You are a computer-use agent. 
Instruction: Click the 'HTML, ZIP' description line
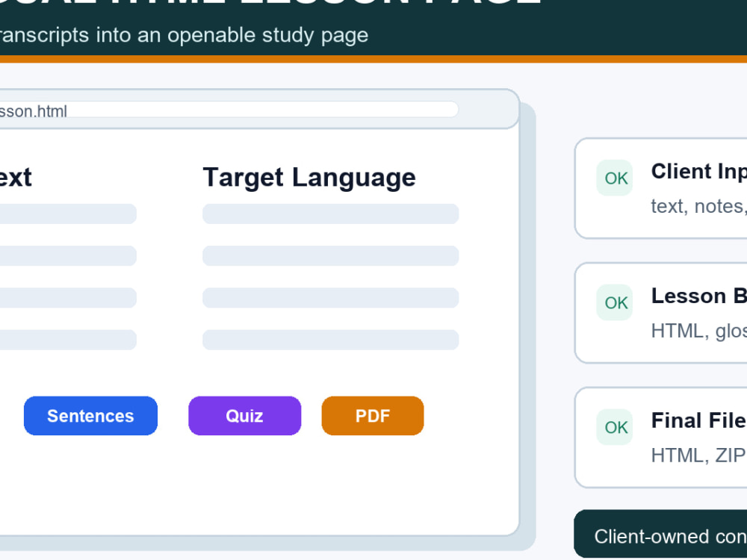(699, 455)
